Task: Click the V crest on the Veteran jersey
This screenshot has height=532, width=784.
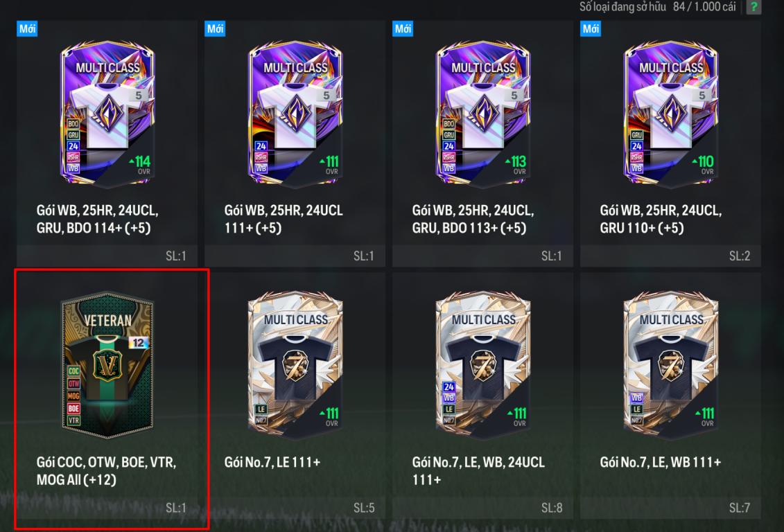Action: (107, 365)
